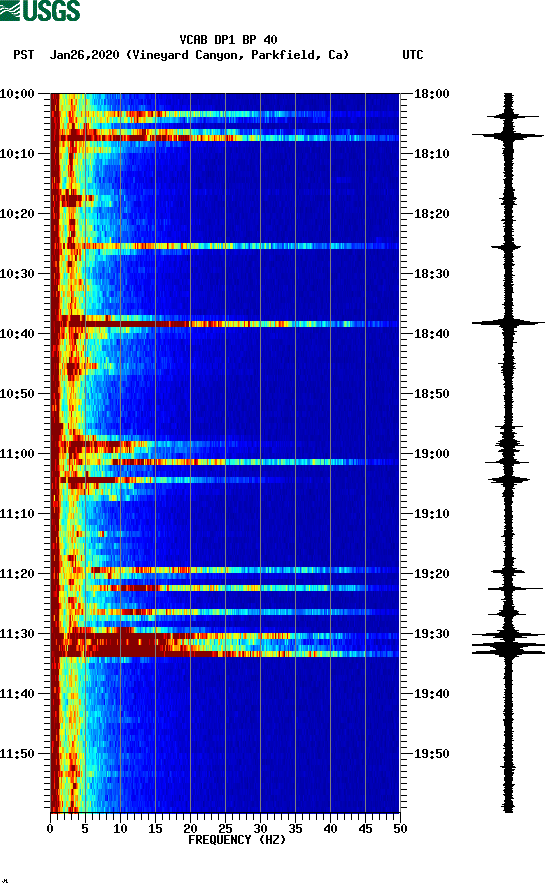
Task: Click the 19:40 UTC time label
Action: coord(431,693)
